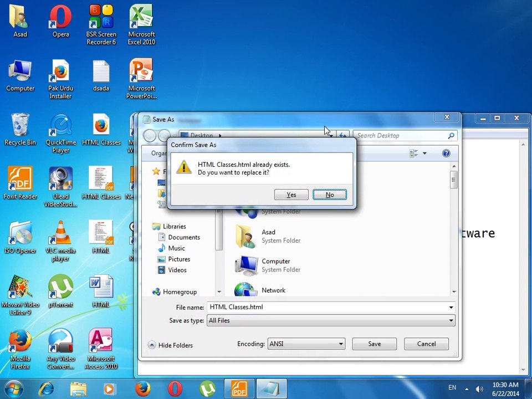This screenshot has height=399, width=532.
Task: Click the Search Desktop field
Action: [x=405, y=135]
